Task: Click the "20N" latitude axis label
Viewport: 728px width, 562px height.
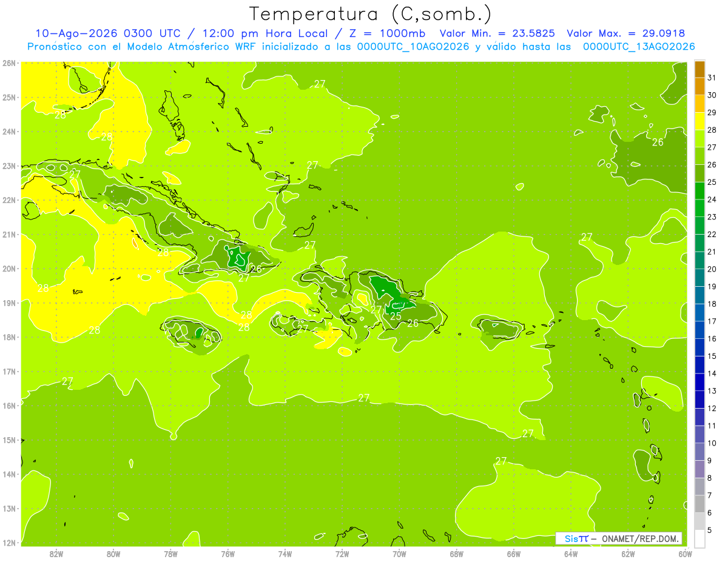Action: point(9,269)
